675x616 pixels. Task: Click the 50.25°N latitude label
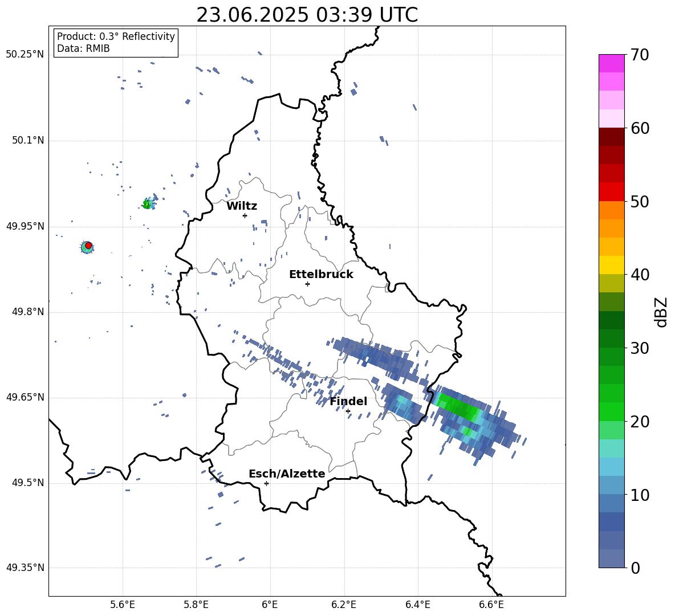(x=25, y=55)
